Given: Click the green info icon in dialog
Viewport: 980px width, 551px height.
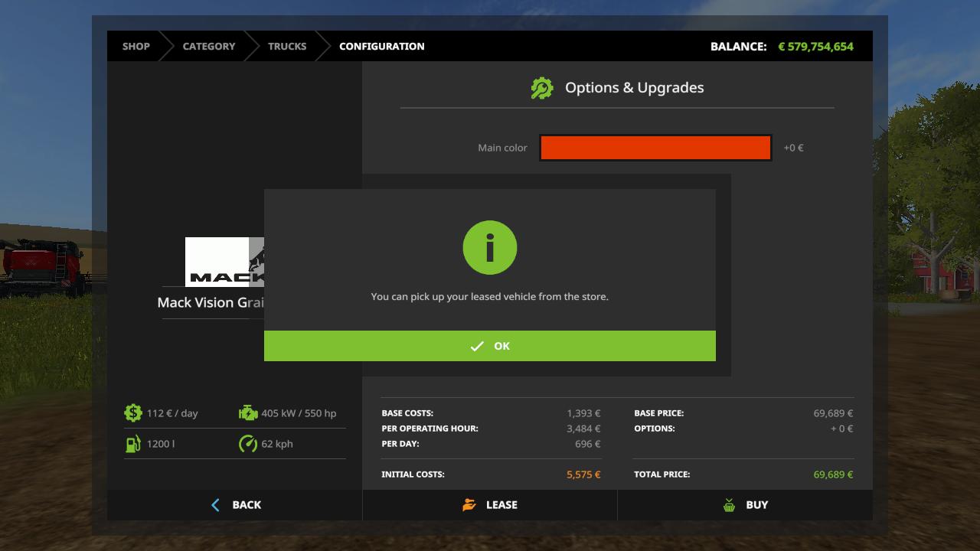Looking at the screenshot, I should (x=490, y=248).
